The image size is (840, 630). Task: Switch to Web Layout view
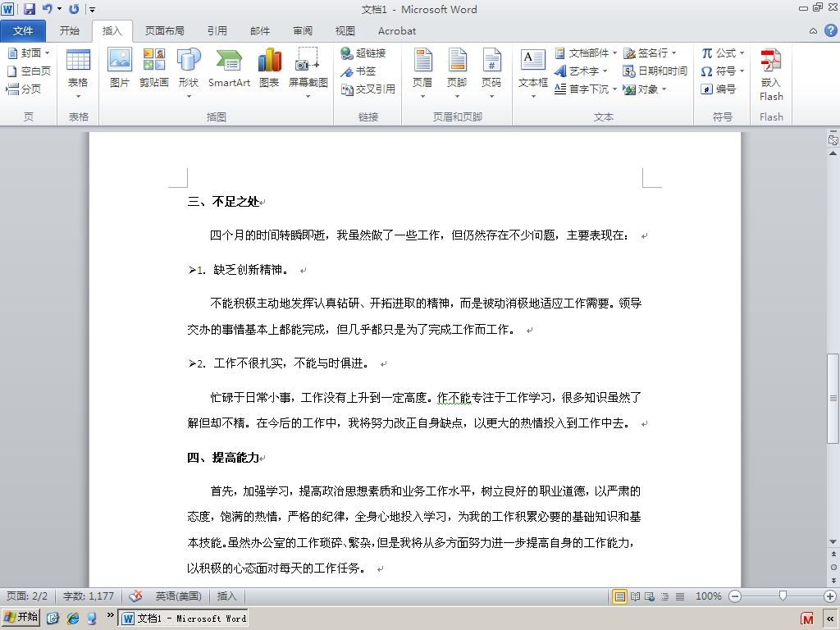point(650,596)
